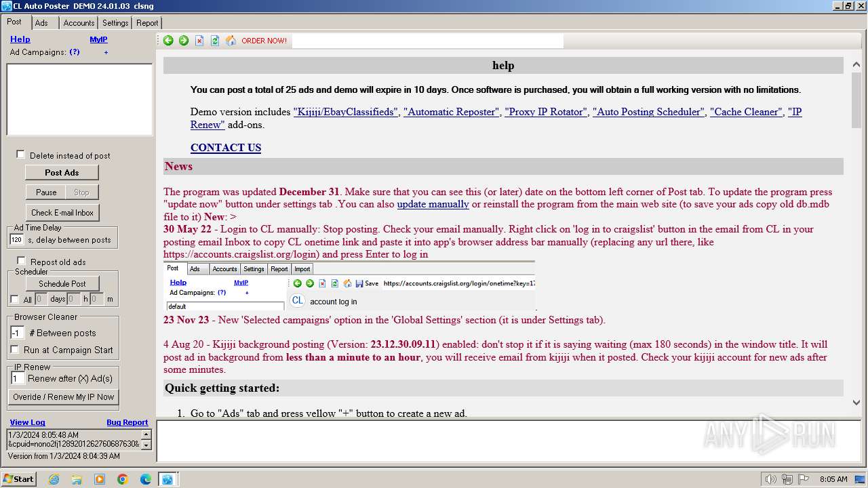This screenshot has width=868, height=488.
Task: Click the Renew after X Ads field
Action: coord(18,378)
